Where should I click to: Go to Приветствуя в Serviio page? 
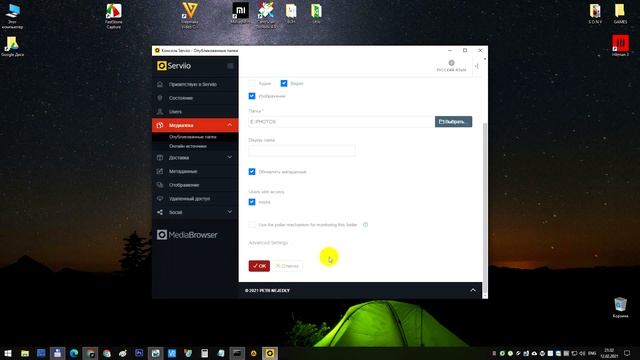tap(195, 84)
